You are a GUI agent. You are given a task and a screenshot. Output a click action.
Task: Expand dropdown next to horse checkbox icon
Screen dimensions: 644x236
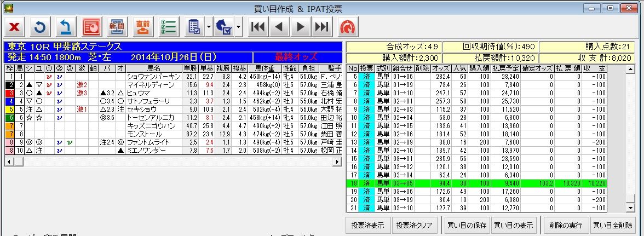(239, 27)
